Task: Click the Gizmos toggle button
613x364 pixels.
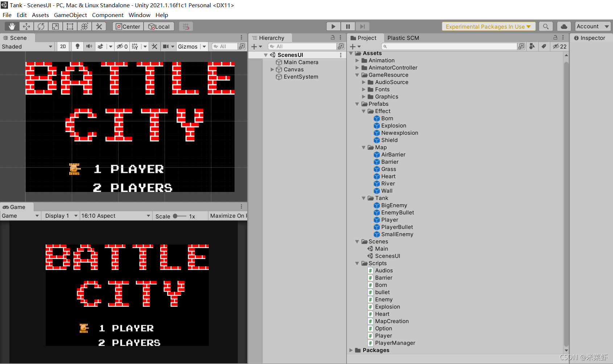Action: point(188,46)
